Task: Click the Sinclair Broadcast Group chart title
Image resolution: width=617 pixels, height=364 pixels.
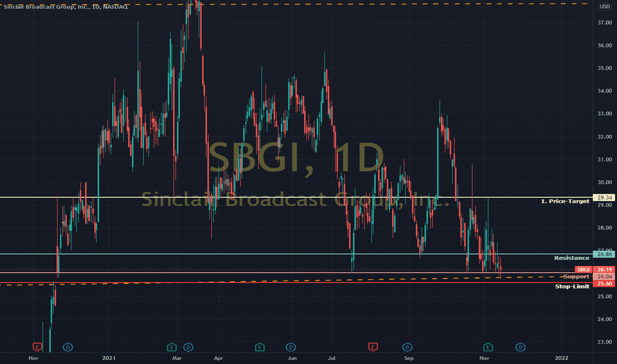Action: [66, 7]
